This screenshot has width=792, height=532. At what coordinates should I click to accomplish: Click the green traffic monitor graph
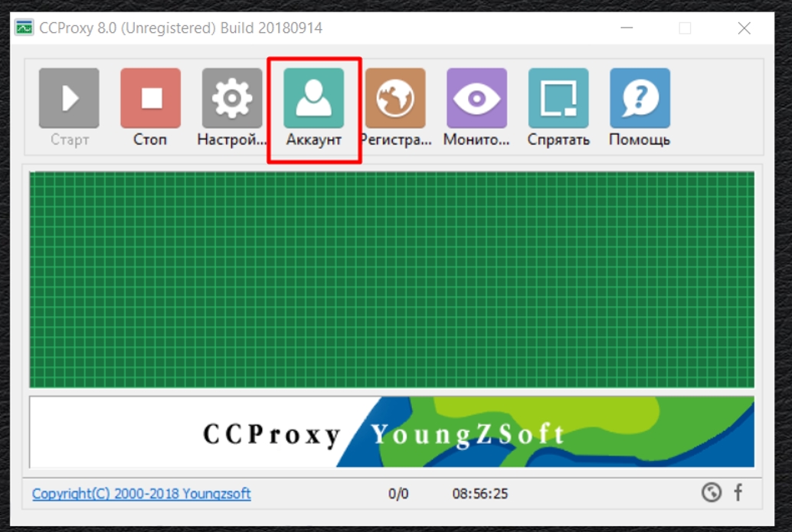392,279
